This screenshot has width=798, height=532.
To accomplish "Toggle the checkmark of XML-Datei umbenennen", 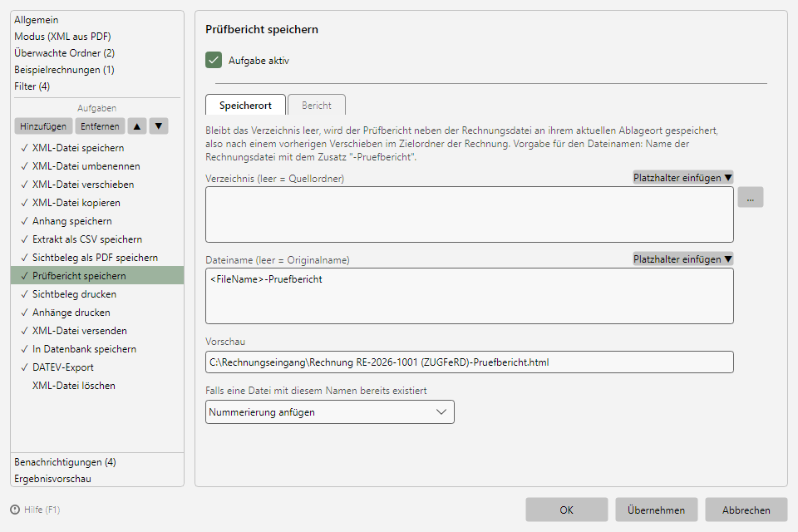I will (24, 166).
